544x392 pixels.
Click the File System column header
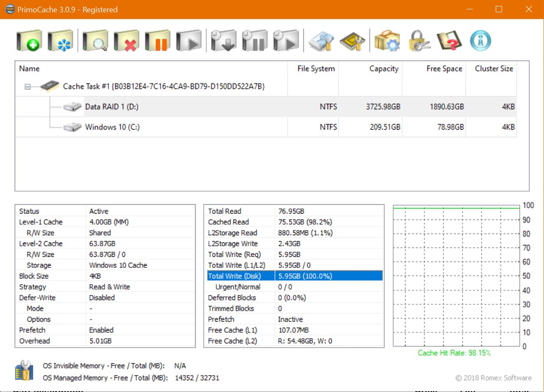click(313, 69)
